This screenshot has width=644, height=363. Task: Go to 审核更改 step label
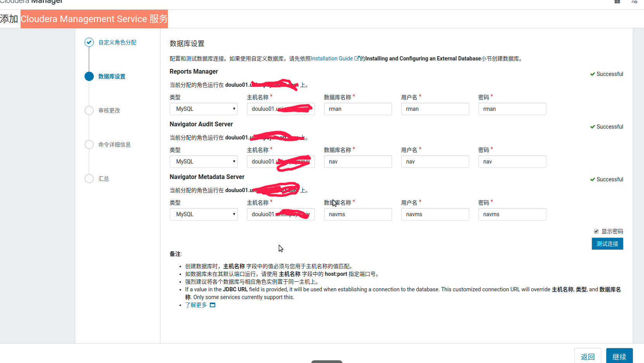tap(109, 110)
